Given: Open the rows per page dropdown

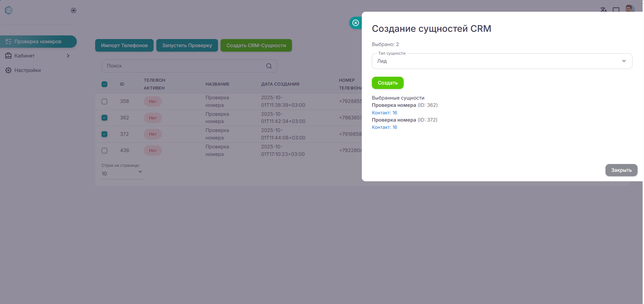Looking at the screenshot, I should pos(122,173).
